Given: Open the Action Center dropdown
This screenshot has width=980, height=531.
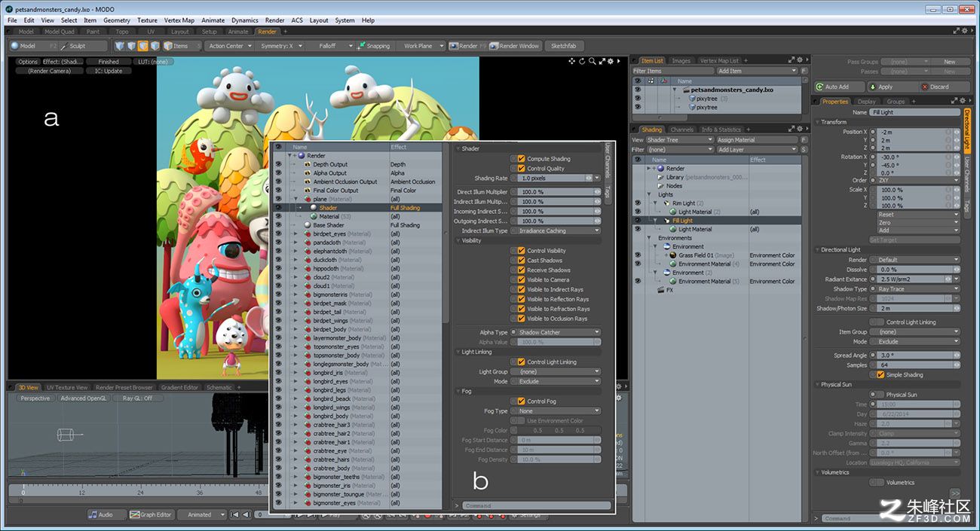Looking at the screenshot, I should [230, 46].
